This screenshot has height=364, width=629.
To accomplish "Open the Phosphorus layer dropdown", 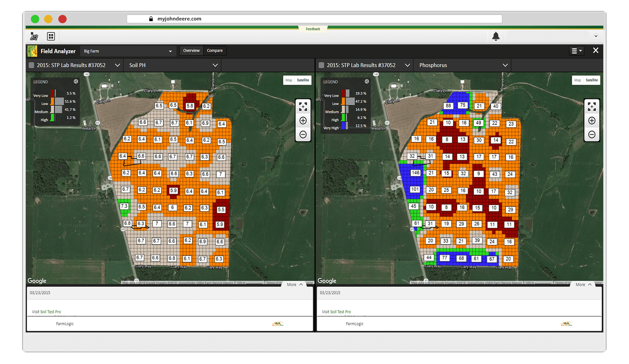I will (462, 65).
